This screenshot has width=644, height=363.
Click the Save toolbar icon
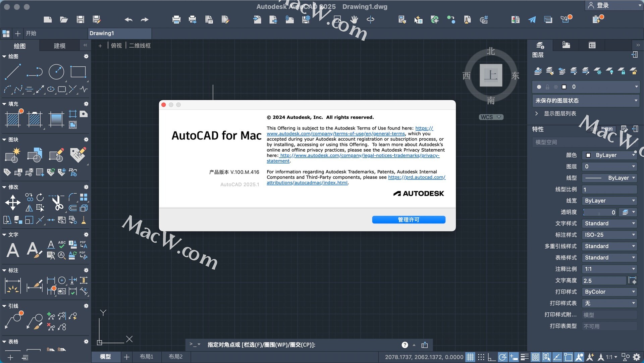pos(80,19)
